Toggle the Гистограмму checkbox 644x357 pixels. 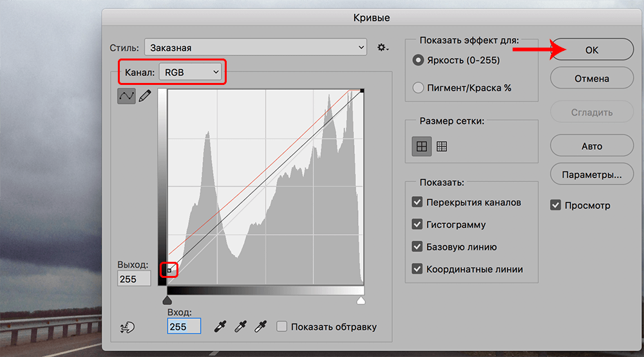[417, 225]
